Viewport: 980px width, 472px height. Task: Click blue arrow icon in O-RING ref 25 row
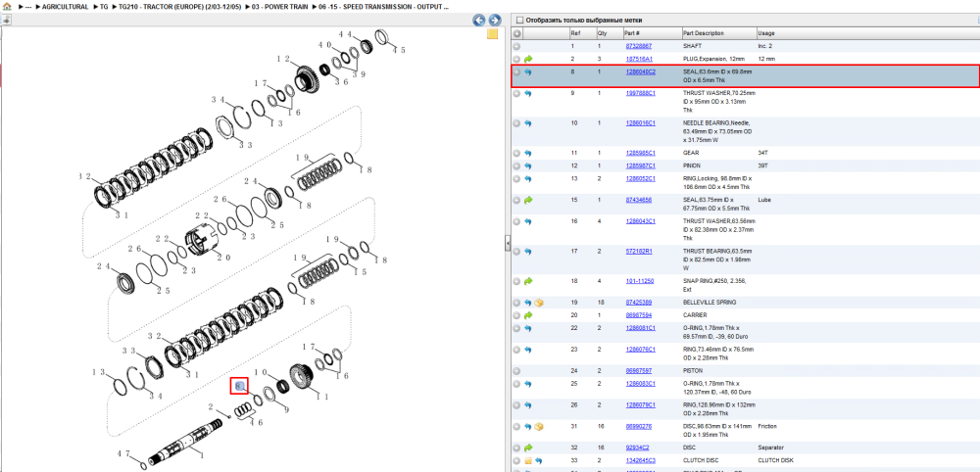[527, 384]
